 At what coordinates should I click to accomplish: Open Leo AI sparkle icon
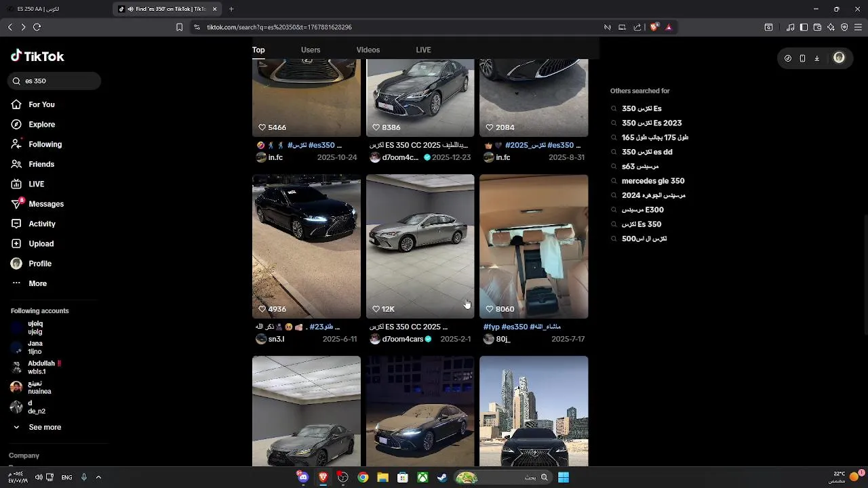[x=831, y=27]
